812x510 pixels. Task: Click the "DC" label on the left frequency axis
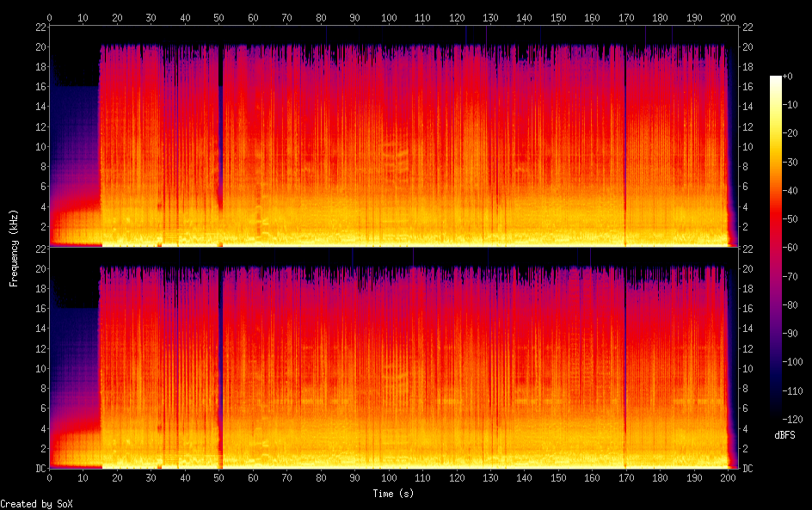point(39,469)
